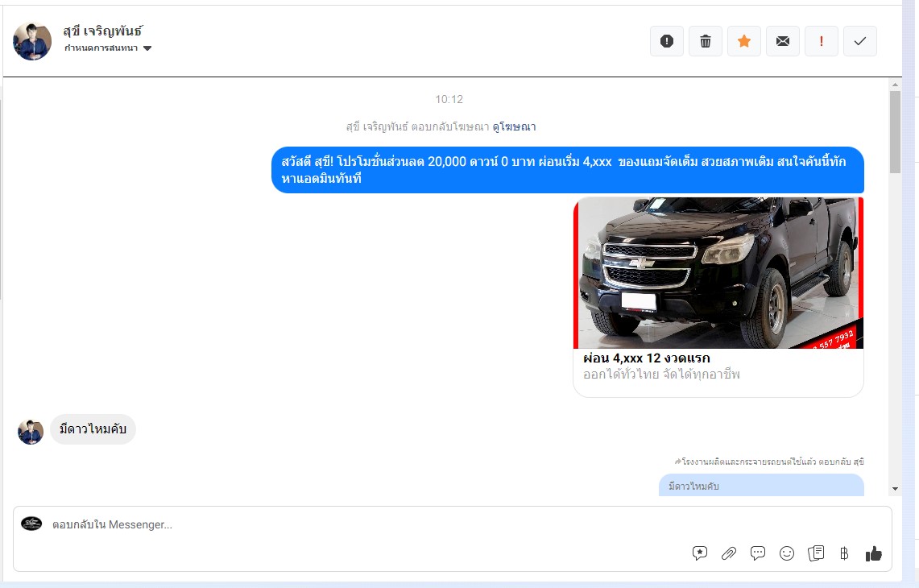Click the scrollbar down arrow
This screenshot has height=588, width=919.
(x=895, y=489)
